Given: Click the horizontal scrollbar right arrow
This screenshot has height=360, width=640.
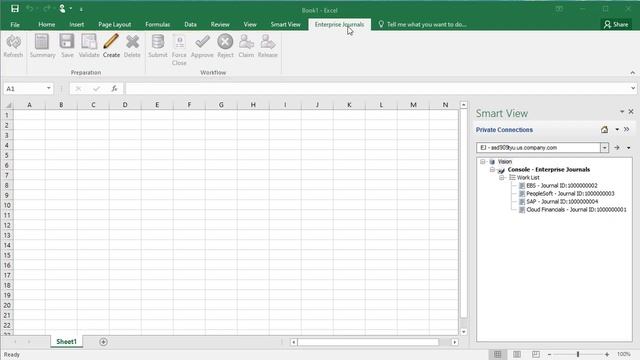Looking at the screenshot, I should tap(455, 342).
